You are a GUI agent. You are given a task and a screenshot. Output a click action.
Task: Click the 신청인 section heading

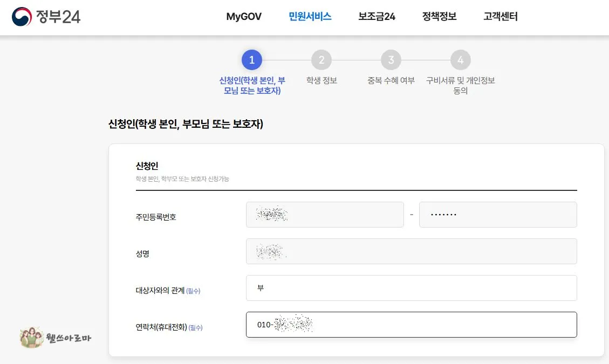click(x=147, y=166)
